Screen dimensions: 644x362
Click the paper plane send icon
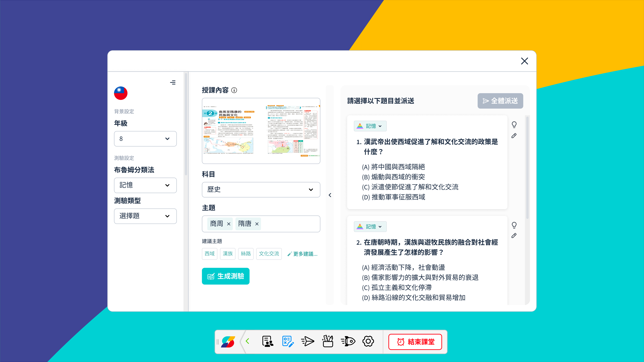click(308, 342)
